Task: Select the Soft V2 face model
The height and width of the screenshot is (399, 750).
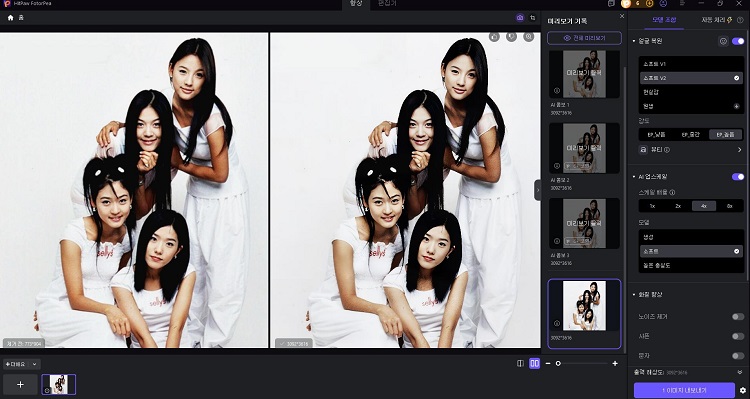Action: 691,78
